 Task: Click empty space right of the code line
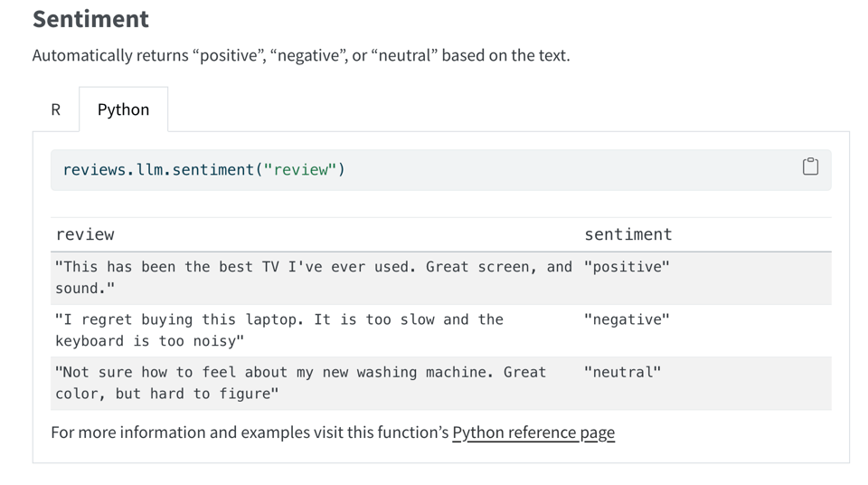561,170
